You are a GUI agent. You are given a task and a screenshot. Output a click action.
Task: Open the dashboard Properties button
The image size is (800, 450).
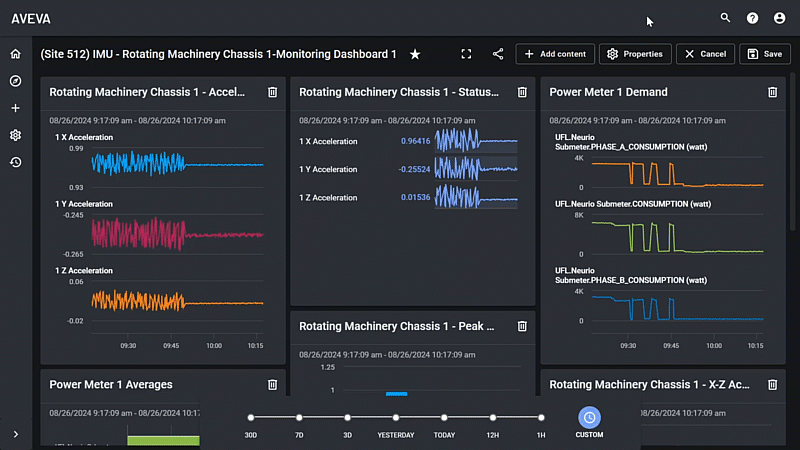tap(635, 54)
